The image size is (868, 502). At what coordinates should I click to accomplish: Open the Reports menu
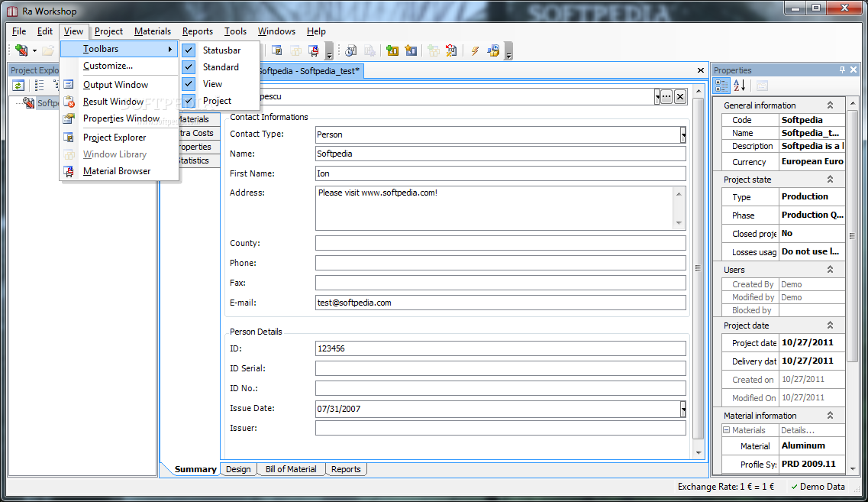click(x=198, y=31)
